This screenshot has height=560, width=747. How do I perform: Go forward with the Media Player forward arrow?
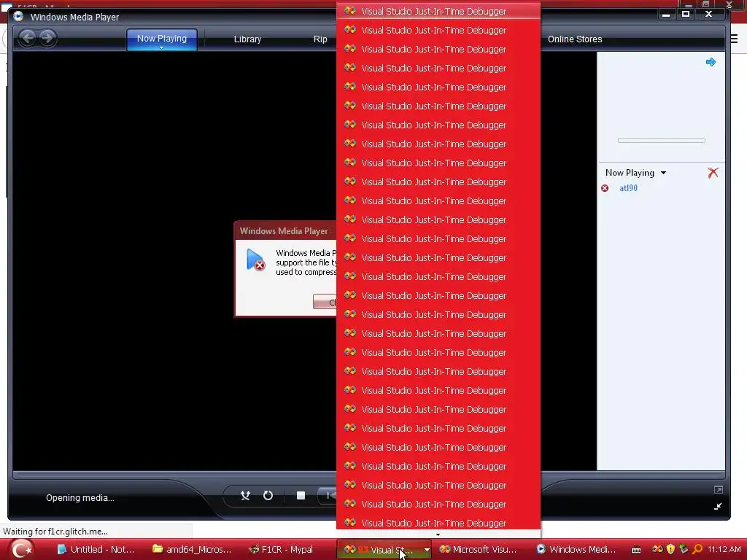click(47, 38)
